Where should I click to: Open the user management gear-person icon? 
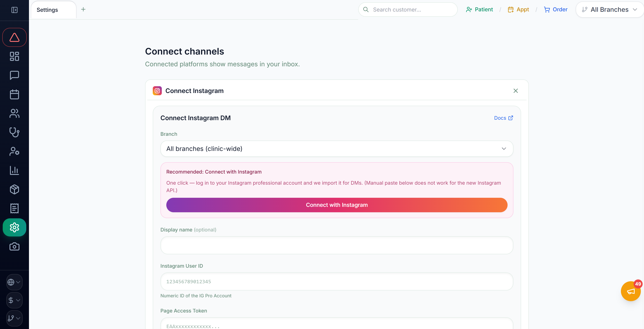(x=14, y=152)
